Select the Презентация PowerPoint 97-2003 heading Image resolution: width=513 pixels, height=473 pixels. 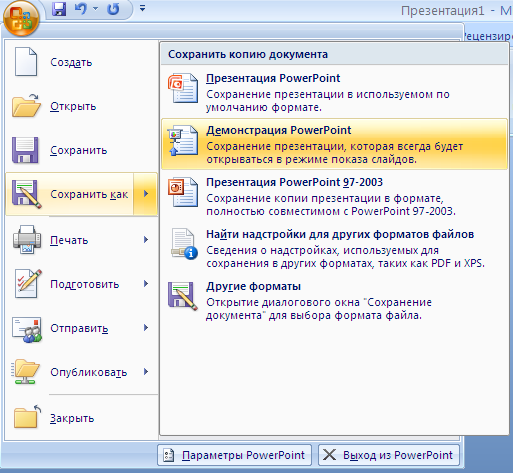294,182
